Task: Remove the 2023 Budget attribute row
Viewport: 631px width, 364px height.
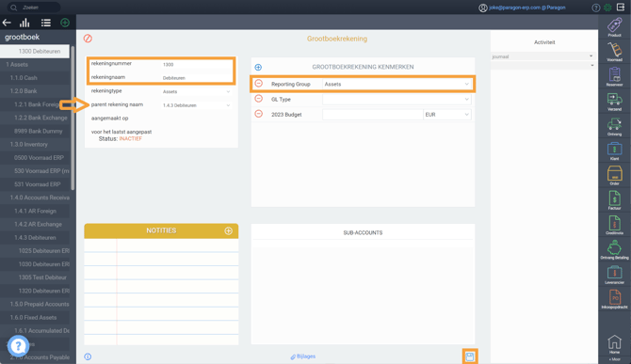Action: pos(259,114)
